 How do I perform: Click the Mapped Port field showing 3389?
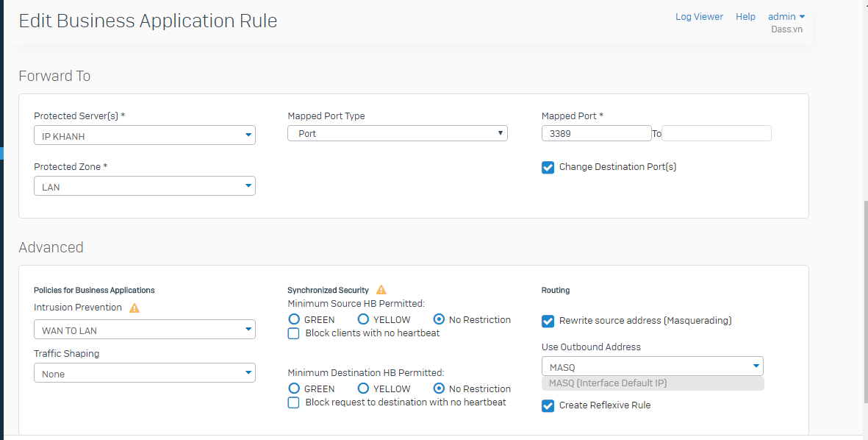click(x=596, y=133)
